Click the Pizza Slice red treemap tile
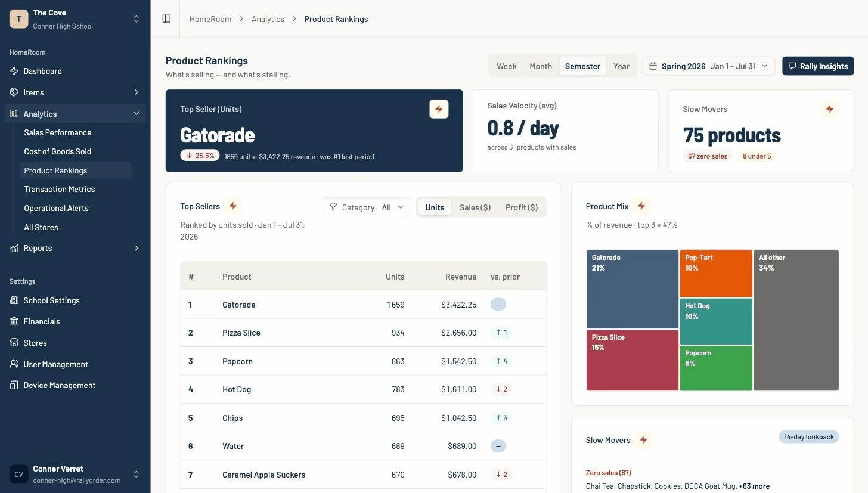 tap(633, 360)
